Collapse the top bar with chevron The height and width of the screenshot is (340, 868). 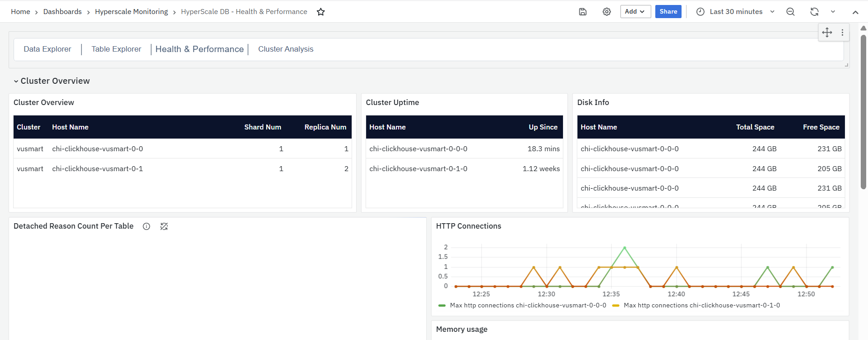click(855, 12)
